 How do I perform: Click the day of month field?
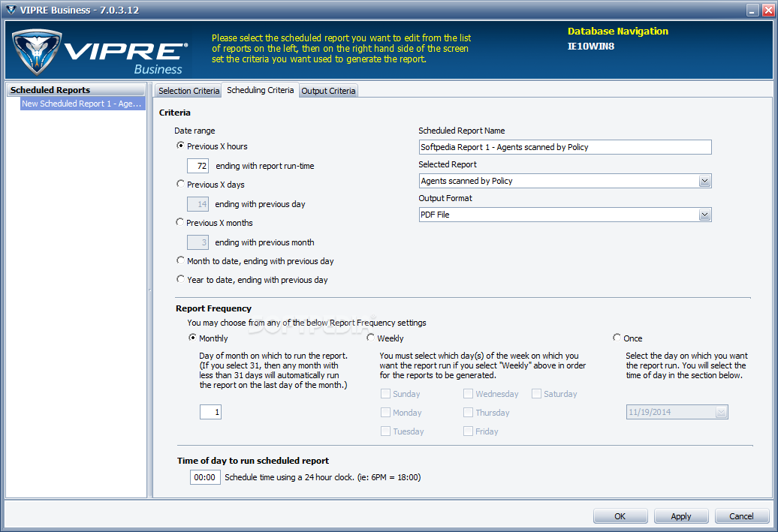tap(210, 412)
